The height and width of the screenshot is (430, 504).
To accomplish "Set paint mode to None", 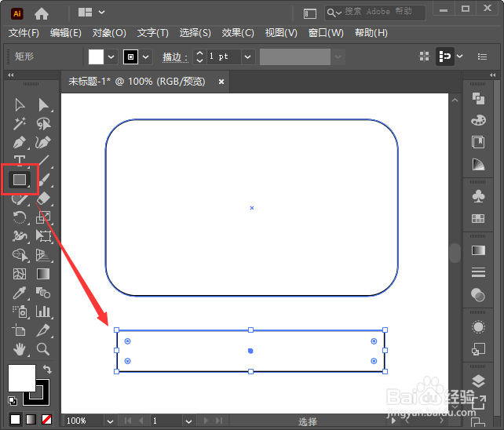I will [46, 419].
